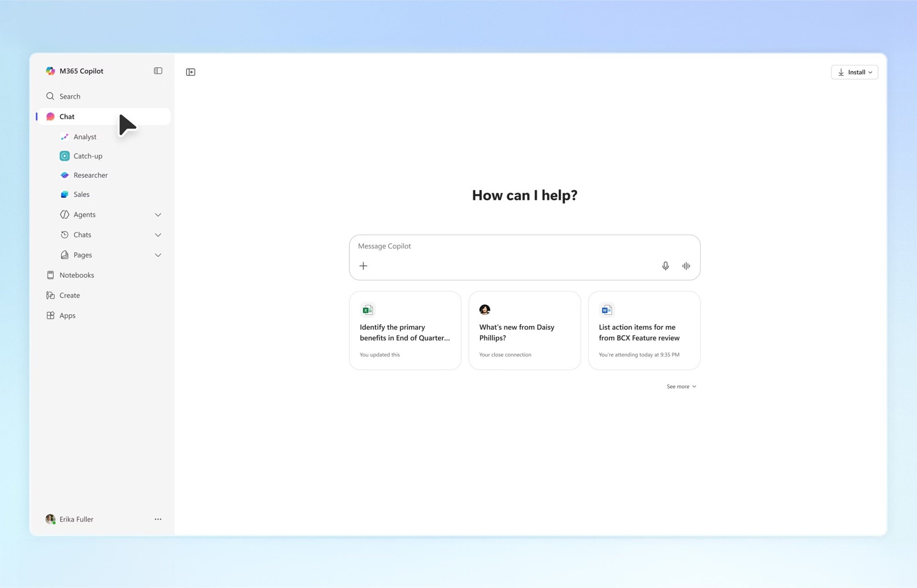
Task: Click the Chats history icon
Action: coord(65,235)
